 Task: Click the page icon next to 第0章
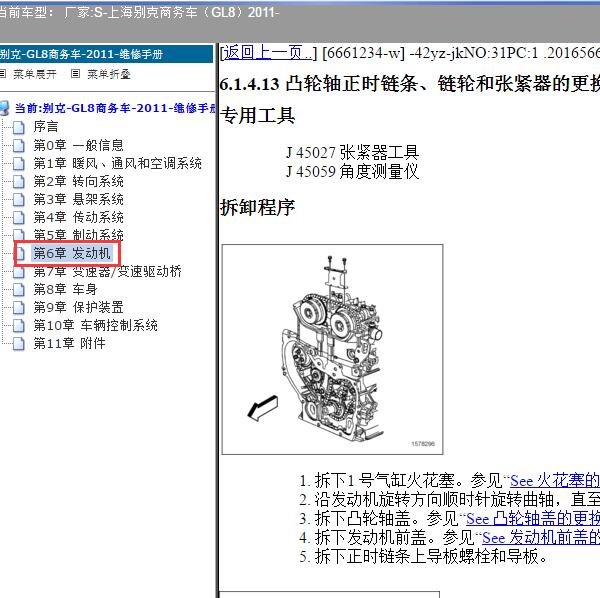(x=18, y=145)
